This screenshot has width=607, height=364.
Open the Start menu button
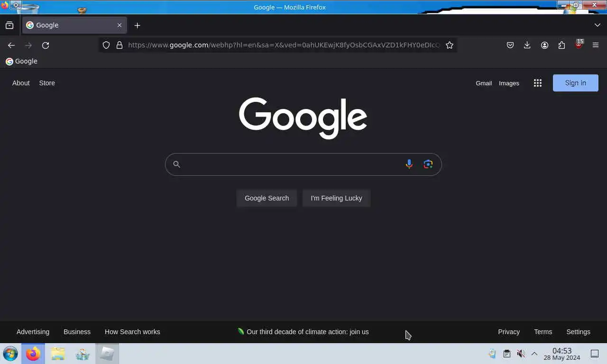(x=10, y=354)
